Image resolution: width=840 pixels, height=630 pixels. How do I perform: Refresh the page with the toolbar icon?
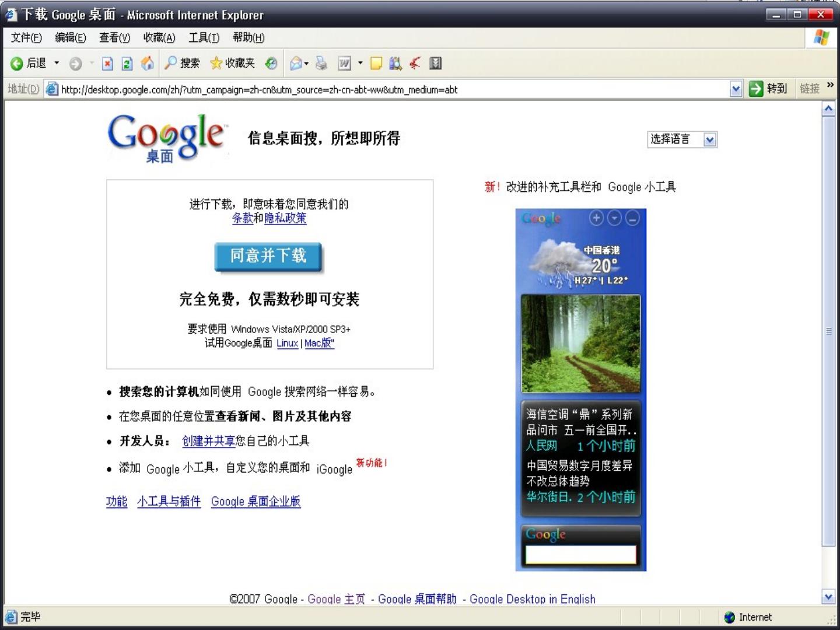pyautogui.click(x=127, y=63)
